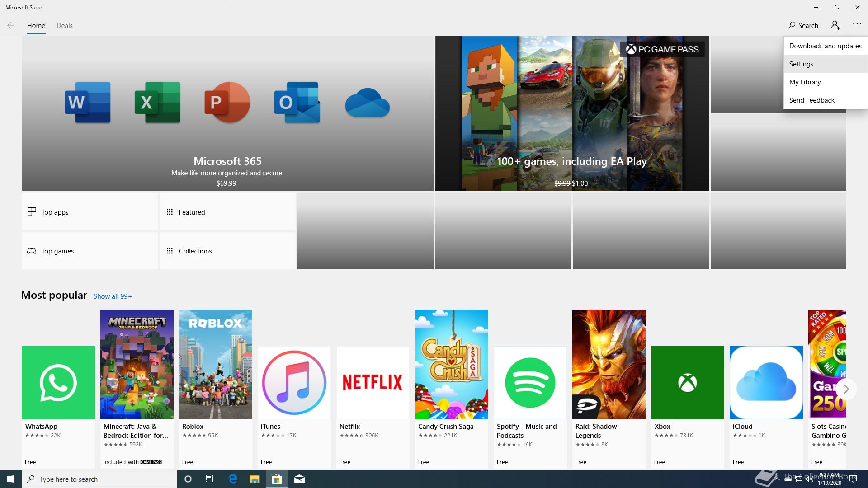Open the Xbox app icon

point(688,383)
